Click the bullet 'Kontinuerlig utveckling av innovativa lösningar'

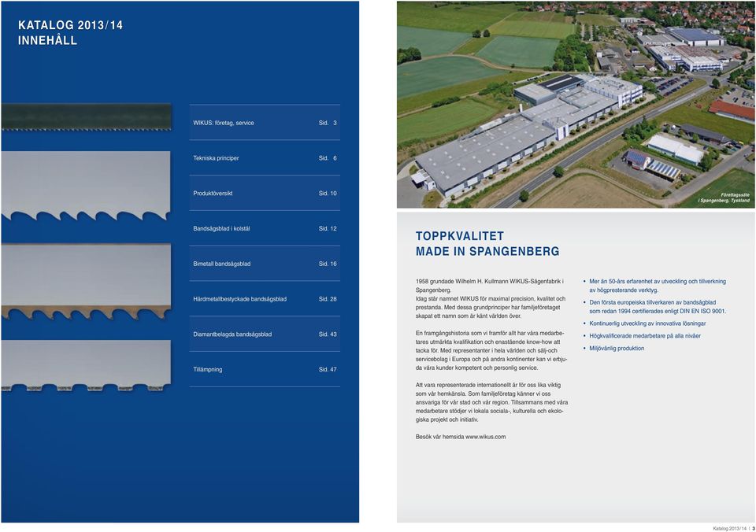click(x=645, y=323)
